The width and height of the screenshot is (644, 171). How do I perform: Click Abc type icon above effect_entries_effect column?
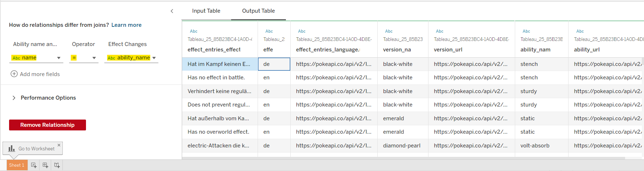click(194, 31)
